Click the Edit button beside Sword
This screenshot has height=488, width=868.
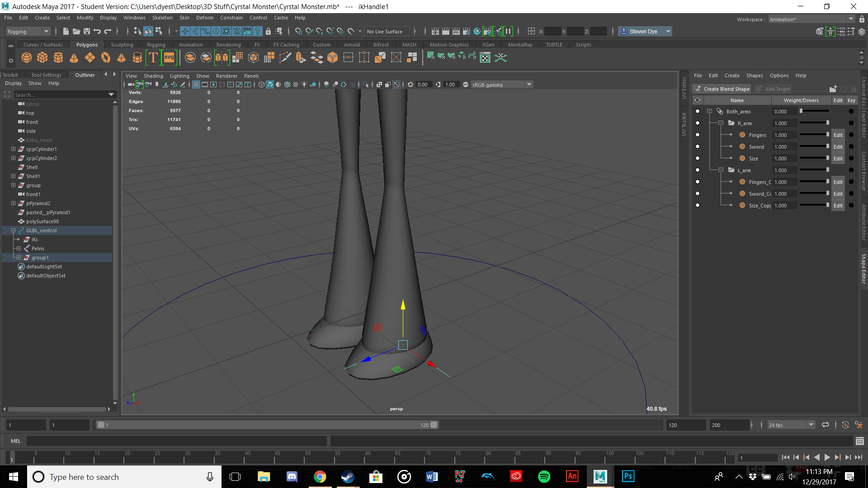[838, 146]
